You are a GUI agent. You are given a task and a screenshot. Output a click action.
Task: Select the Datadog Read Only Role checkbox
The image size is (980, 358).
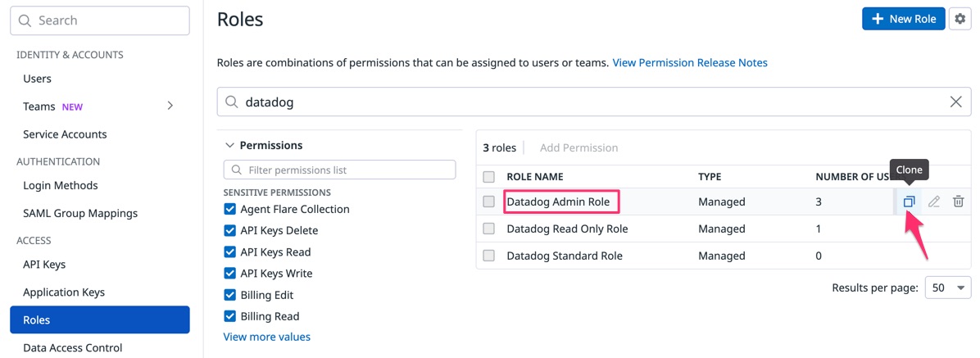(x=489, y=229)
